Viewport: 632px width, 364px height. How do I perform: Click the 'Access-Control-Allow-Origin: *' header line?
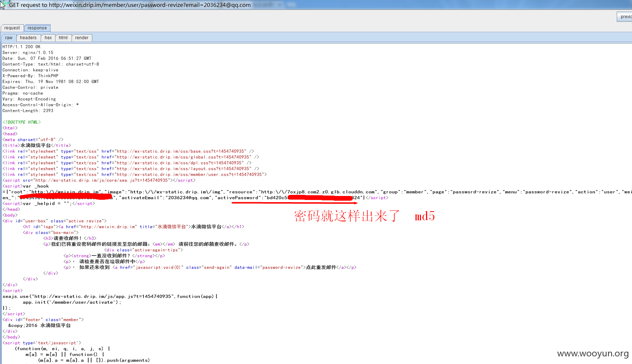(41, 105)
